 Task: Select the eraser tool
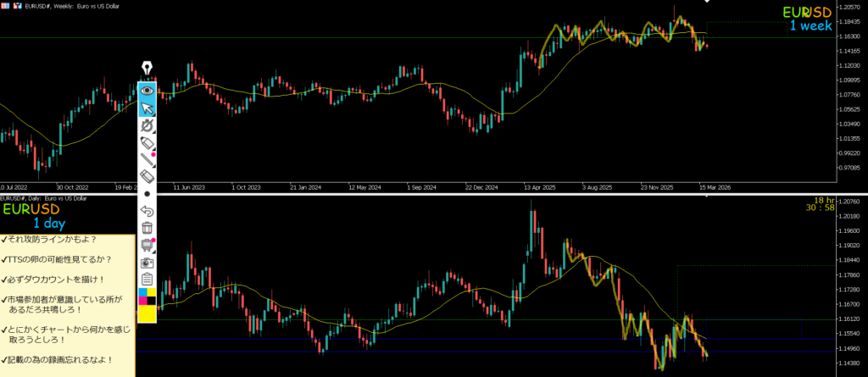click(x=147, y=176)
